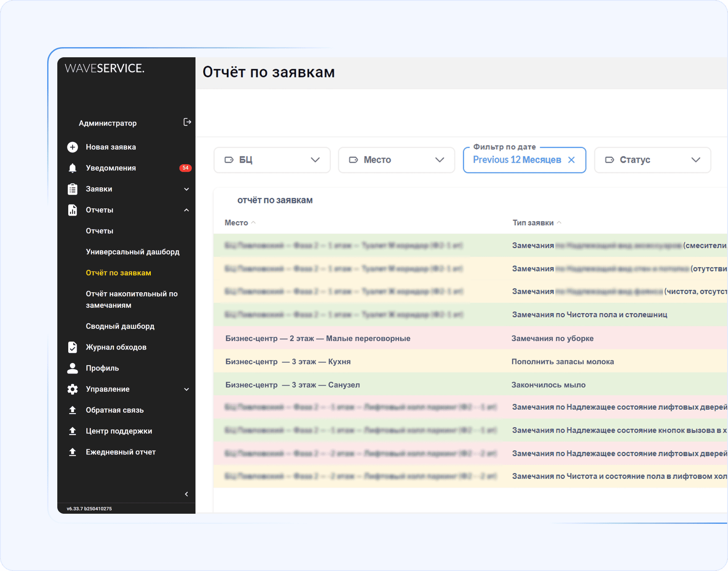728x571 pixels.
Task: Open Профиль using the person icon
Action: [72, 368]
